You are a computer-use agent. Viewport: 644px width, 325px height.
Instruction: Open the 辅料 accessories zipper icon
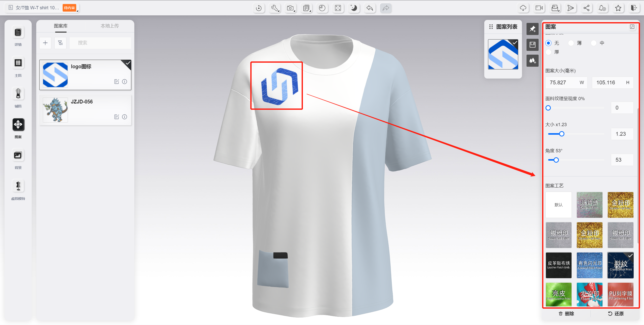tap(18, 94)
